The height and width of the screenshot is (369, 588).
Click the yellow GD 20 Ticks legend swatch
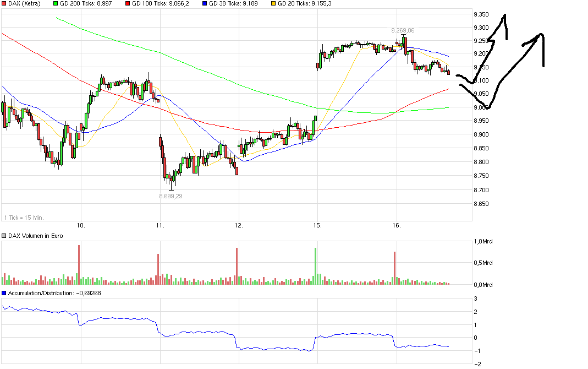point(273,3)
